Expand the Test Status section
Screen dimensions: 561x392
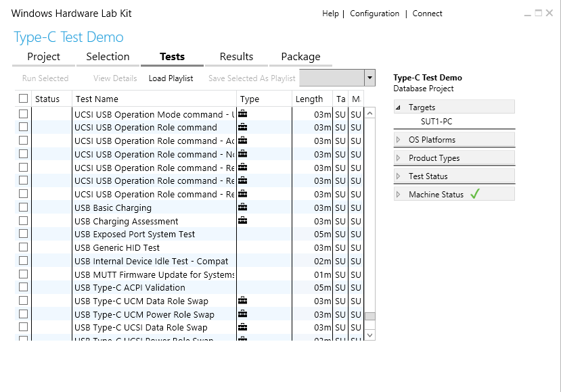(x=398, y=176)
